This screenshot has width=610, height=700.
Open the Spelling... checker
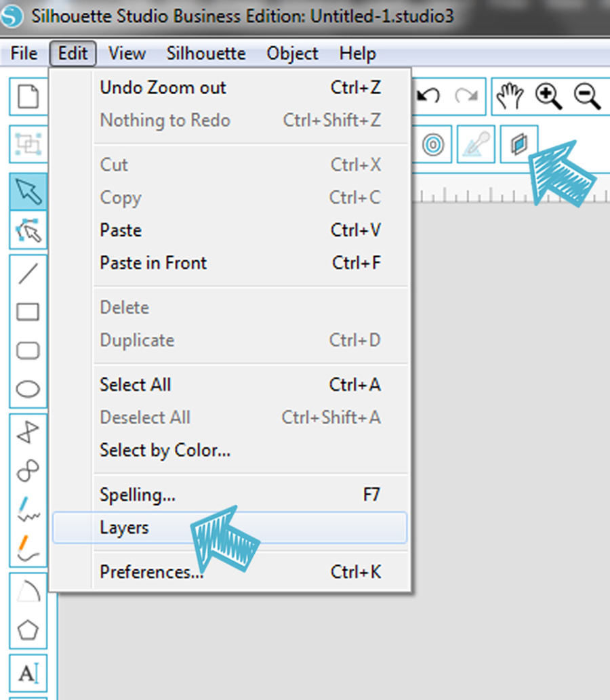point(230,495)
